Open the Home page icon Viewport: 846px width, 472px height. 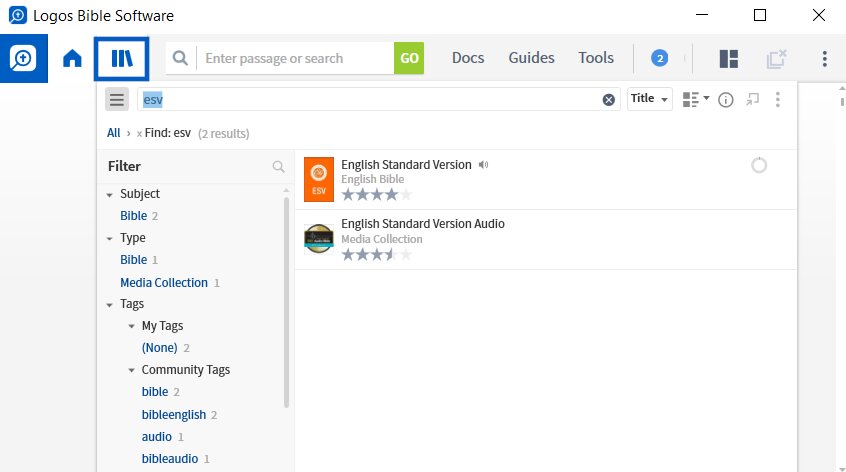click(x=72, y=58)
